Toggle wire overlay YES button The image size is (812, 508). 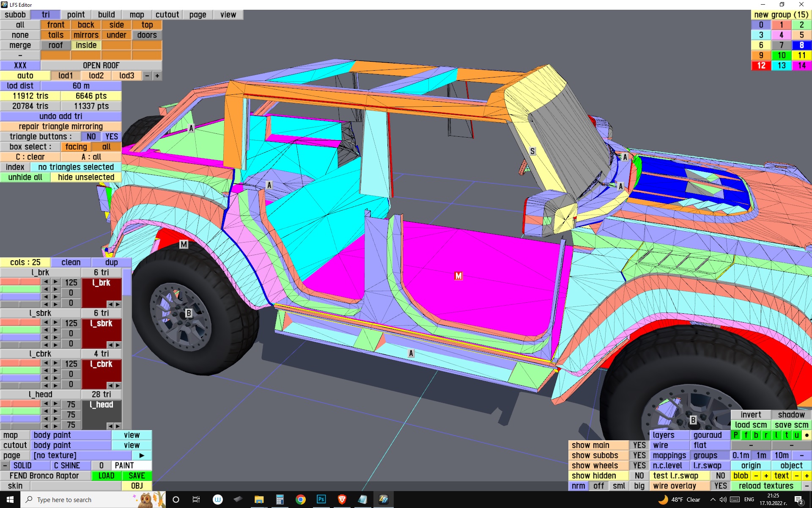pos(720,486)
